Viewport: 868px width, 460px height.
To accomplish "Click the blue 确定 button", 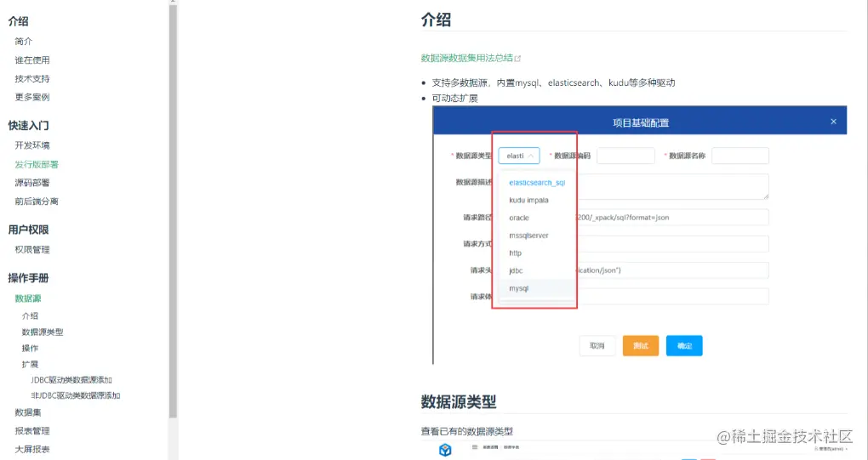I will point(684,345).
